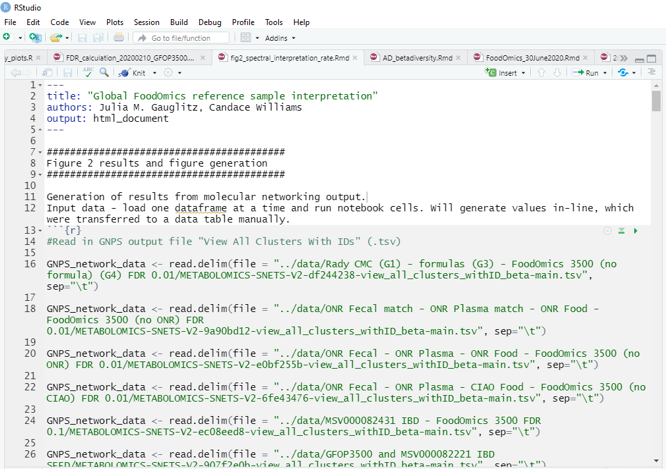The image size is (666, 469).
Task: Expand the recent files dropdown arrow
Action: pos(67,38)
